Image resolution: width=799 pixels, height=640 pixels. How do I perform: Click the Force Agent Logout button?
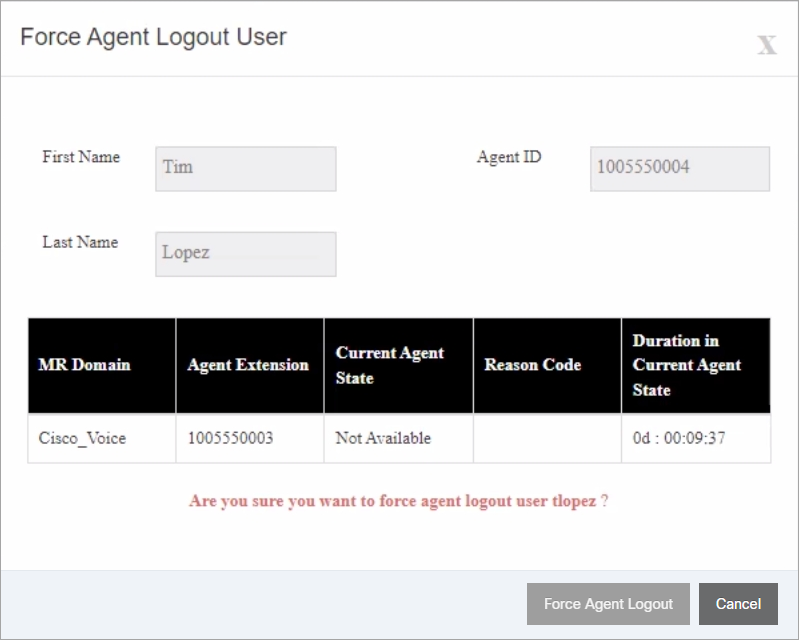click(x=608, y=604)
